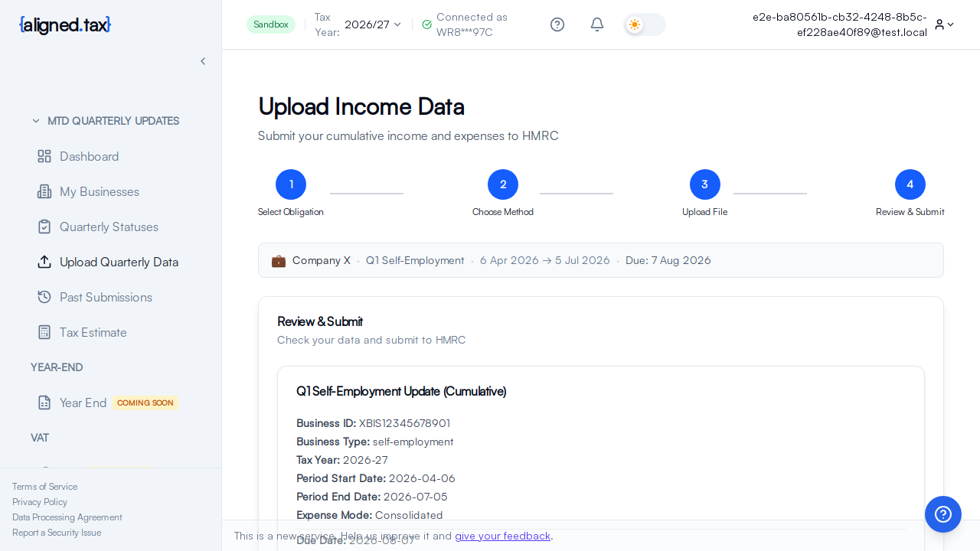Click the My Businesses building icon
Screen dimensions: 980x551
[44, 191]
